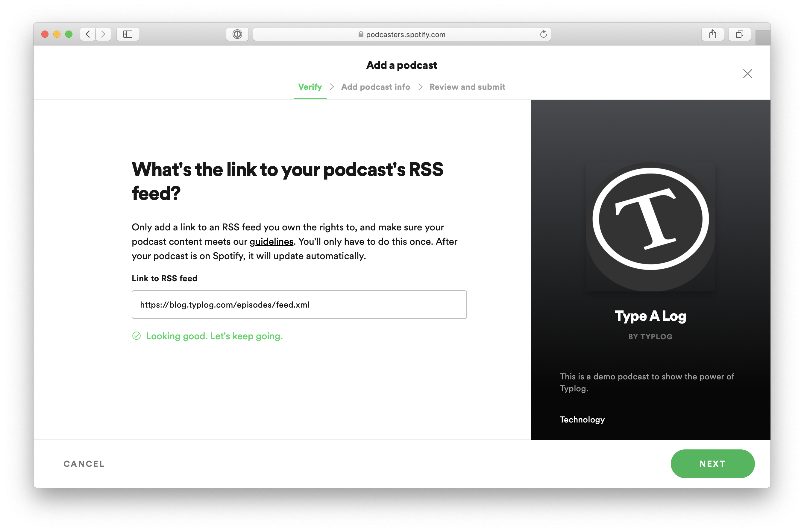Click the sidebar toggle icon in Safari
Viewport: 804px width, 532px height.
coord(128,34)
